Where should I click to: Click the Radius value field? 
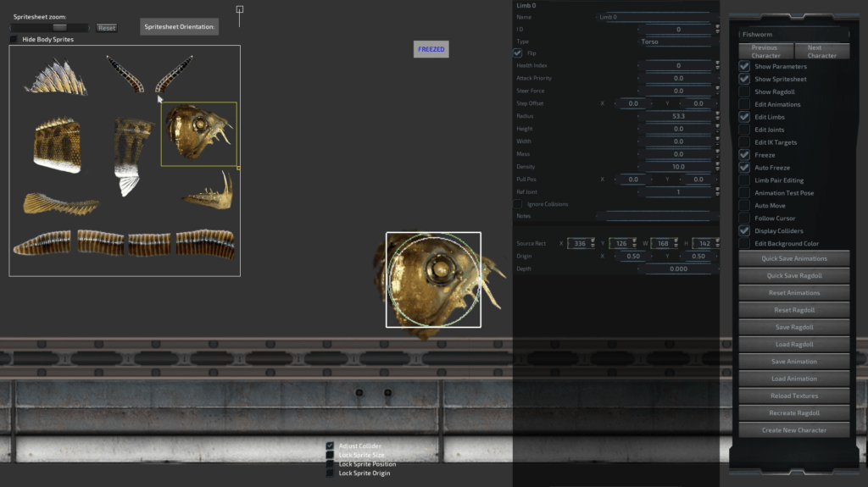tap(677, 116)
